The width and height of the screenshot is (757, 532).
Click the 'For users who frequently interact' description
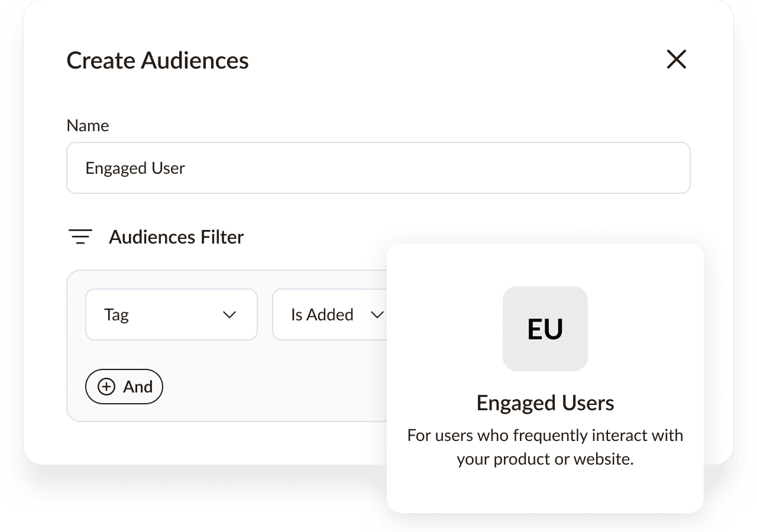tap(545, 447)
